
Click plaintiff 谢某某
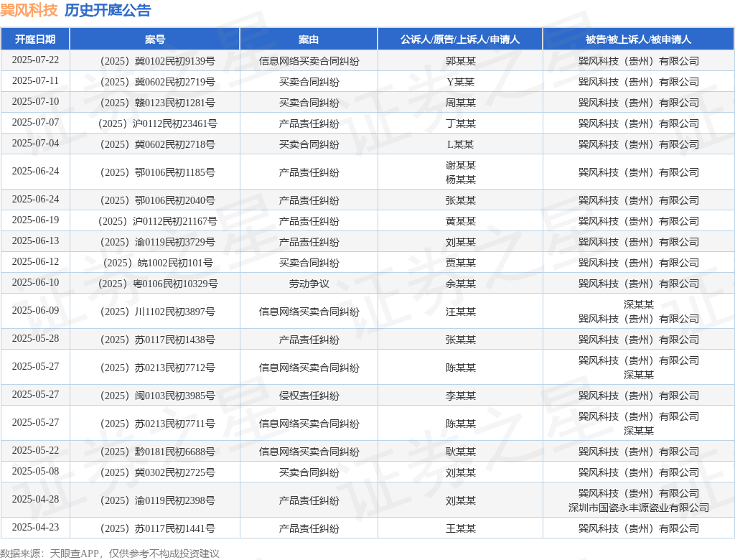pyautogui.click(x=460, y=165)
